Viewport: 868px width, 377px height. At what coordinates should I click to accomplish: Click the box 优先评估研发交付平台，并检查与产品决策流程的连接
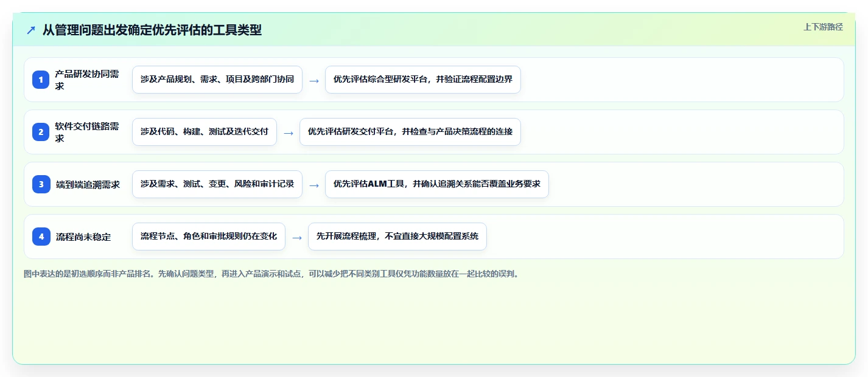point(410,132)
